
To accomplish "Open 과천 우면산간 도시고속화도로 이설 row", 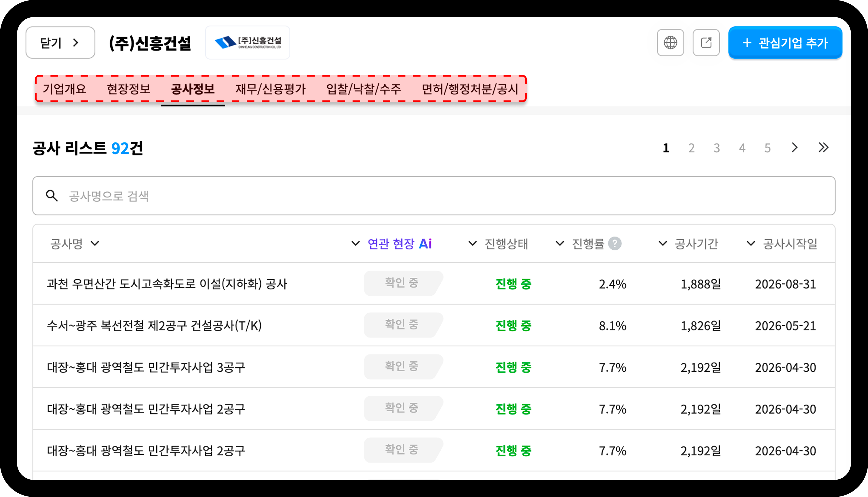I will [x=434, y=284].
